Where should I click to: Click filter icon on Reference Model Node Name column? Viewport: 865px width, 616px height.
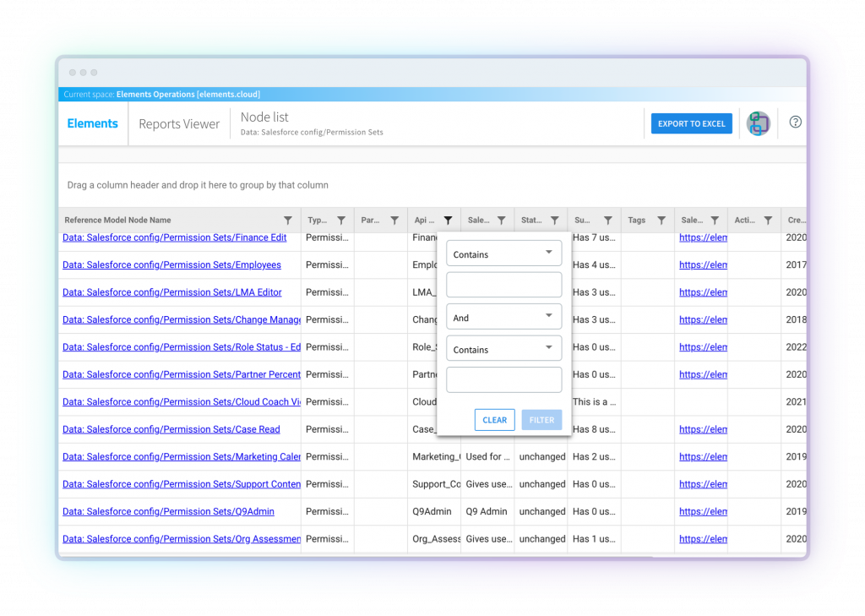pyautogui.click(x=288, y=221)
